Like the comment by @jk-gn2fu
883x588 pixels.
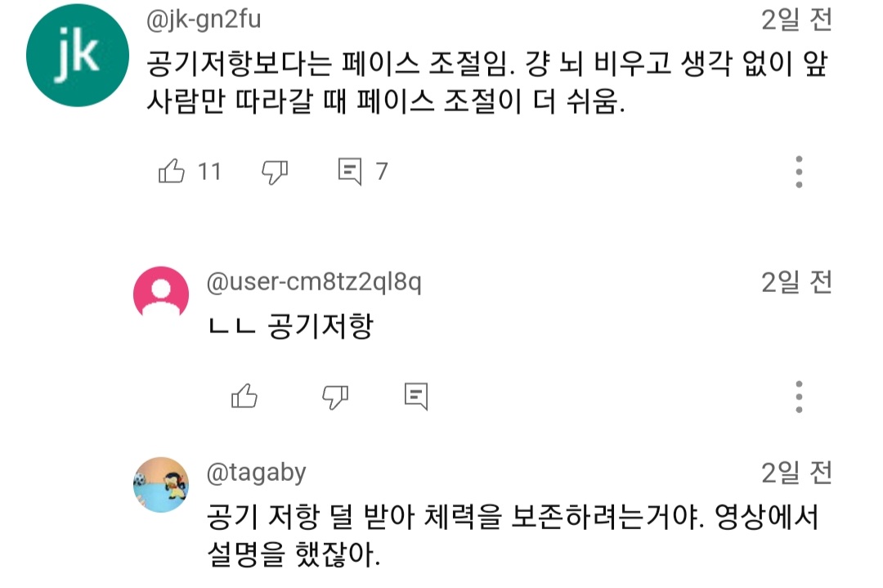coord(171,172)
